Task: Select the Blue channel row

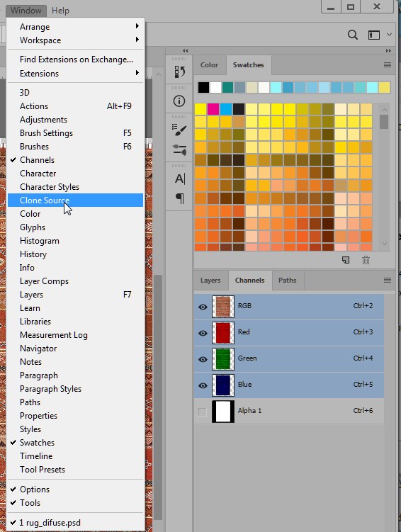Action: [x=289, y=385]
